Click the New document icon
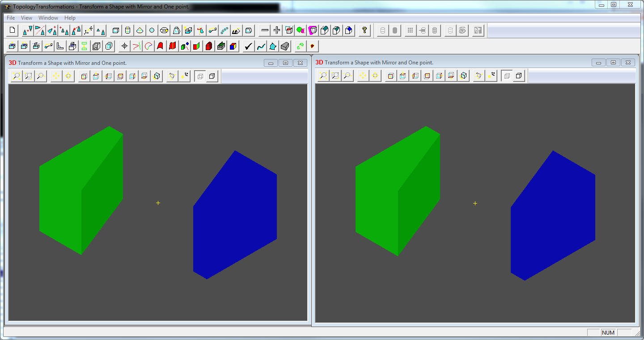This screenshot has height=340, width=644. point(13,30)
